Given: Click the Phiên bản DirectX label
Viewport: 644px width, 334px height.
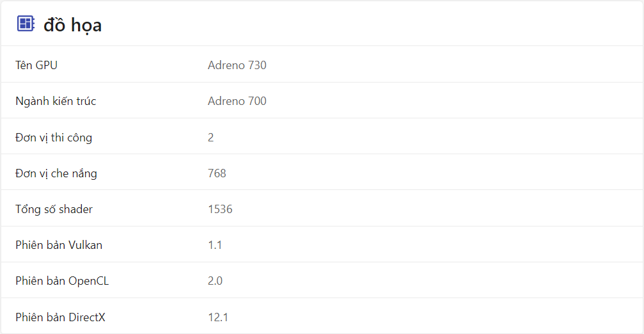Looking at the screenshot, I should (x=60, y=317).
